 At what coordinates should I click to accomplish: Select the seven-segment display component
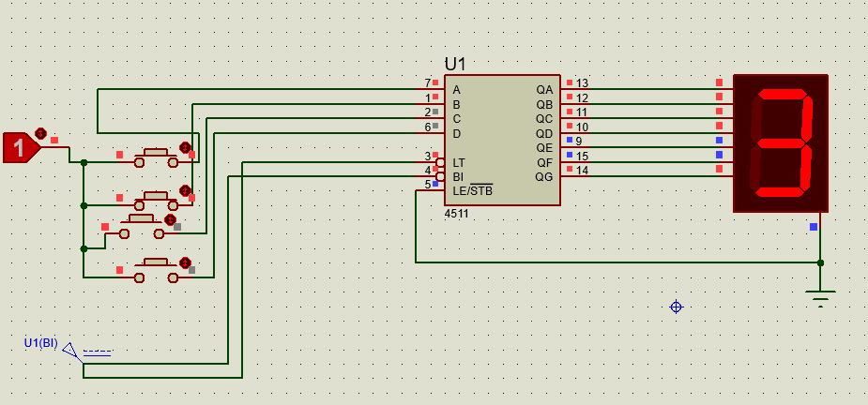click(x=781, y=143)
